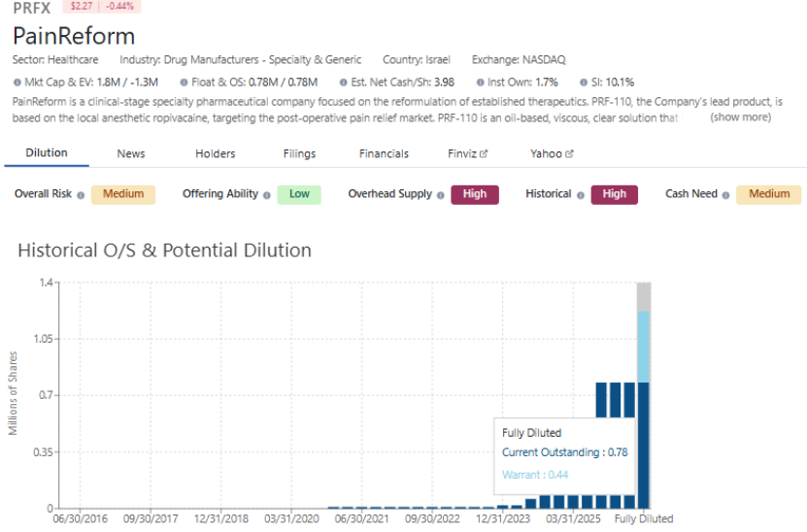
Task: Open the Dilution tab
Action: 47,152
